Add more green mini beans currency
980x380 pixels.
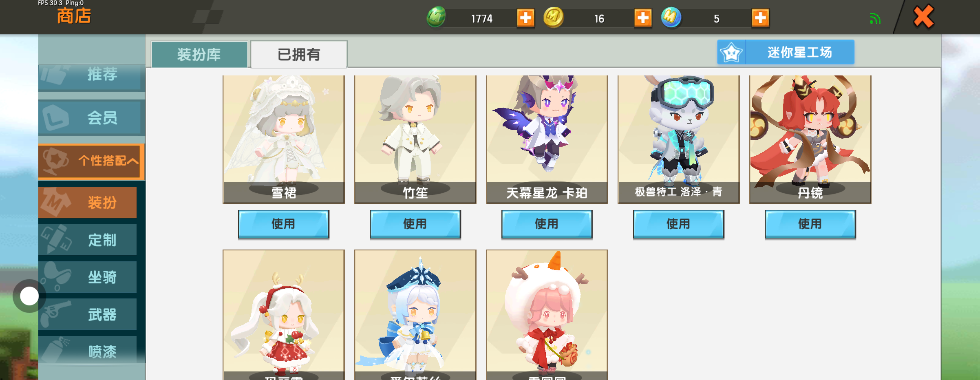525,18
